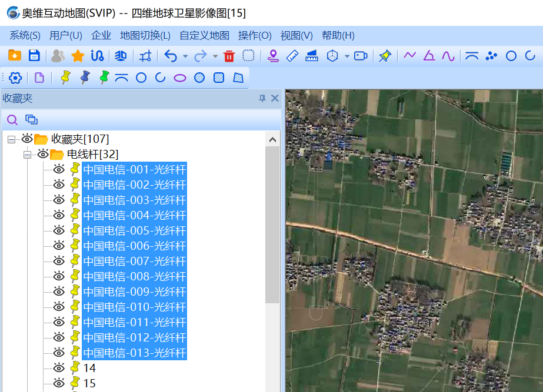Open the 自定义地图 menu
543x392 pixels.
(204, 35)
